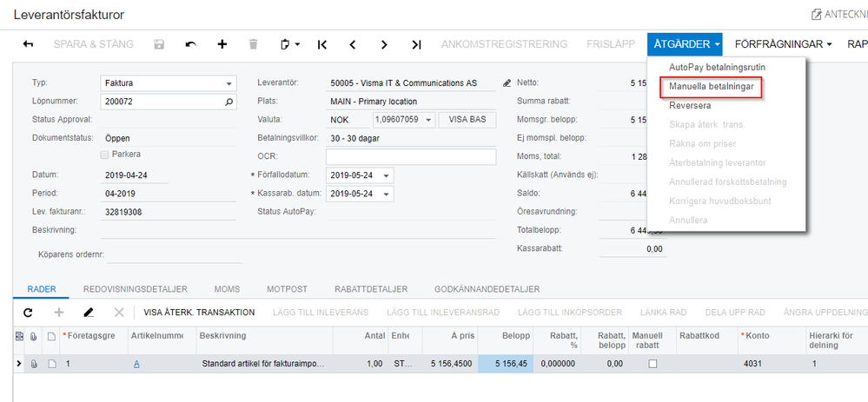Open the Redovisningsdetaljer tab
The image size is (868, 402).
click(135, 288)
